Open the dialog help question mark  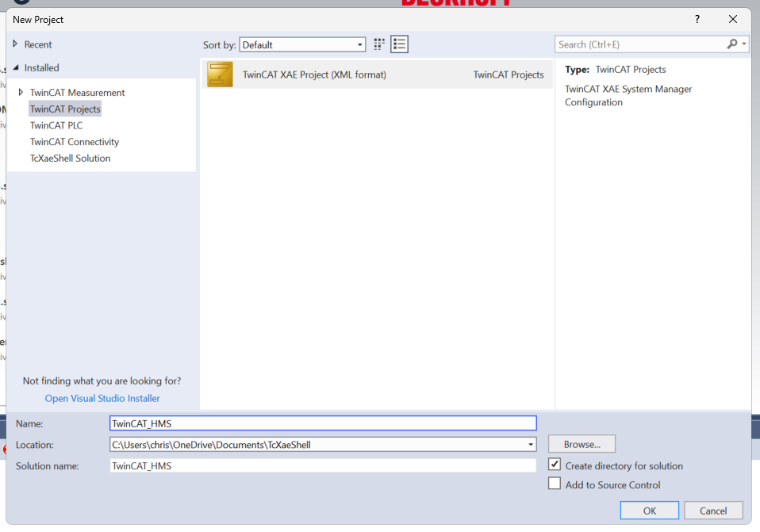click(x=697, y=19)
